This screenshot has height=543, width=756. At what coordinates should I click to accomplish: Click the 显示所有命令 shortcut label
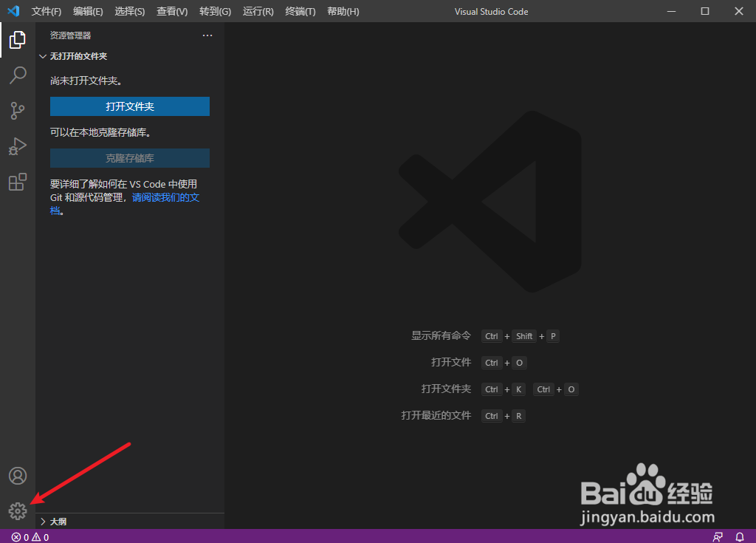pyautogui.click(x=441, y=335)
